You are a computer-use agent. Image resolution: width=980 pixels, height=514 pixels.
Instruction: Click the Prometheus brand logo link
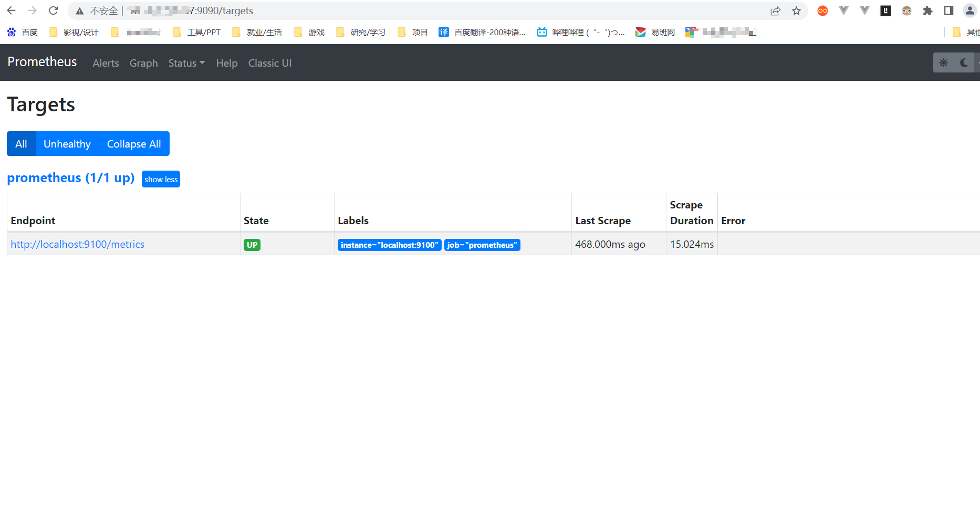click(42, 62)
